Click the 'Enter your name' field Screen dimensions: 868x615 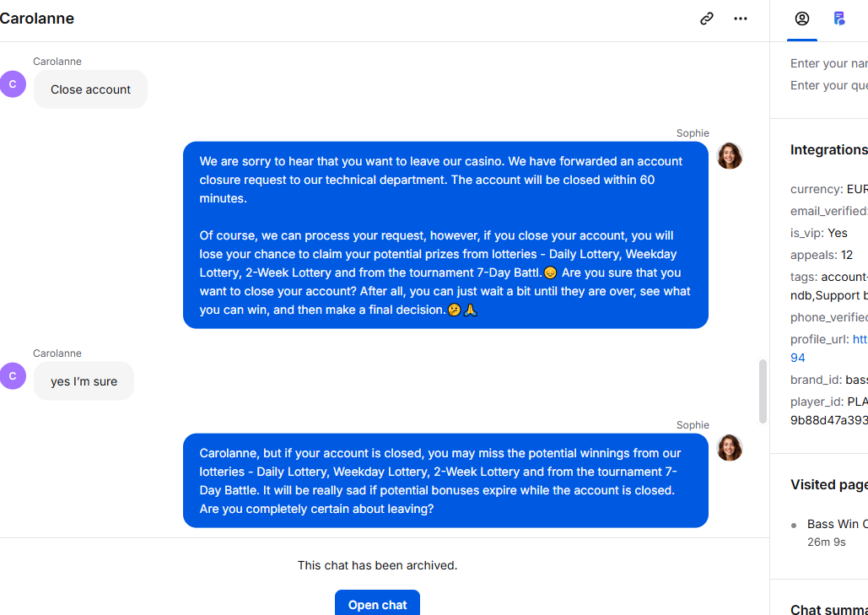(x=828, y=63)
